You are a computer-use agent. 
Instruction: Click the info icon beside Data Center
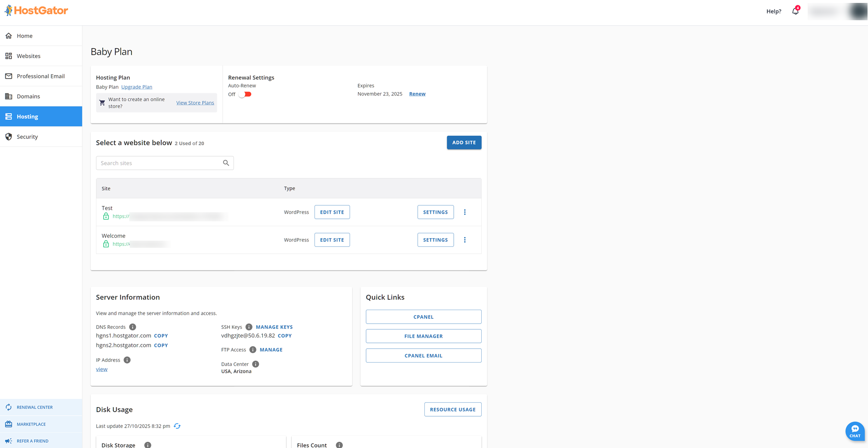tap(256, 364)
